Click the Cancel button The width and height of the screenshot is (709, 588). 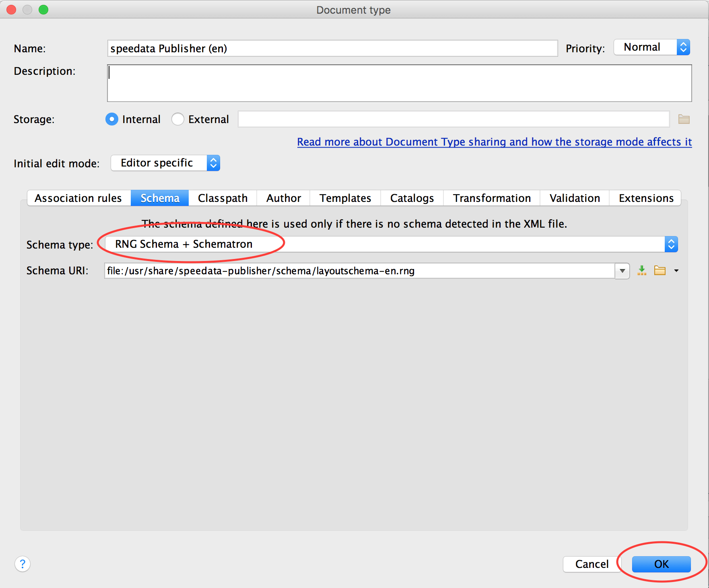click(592, 564)
